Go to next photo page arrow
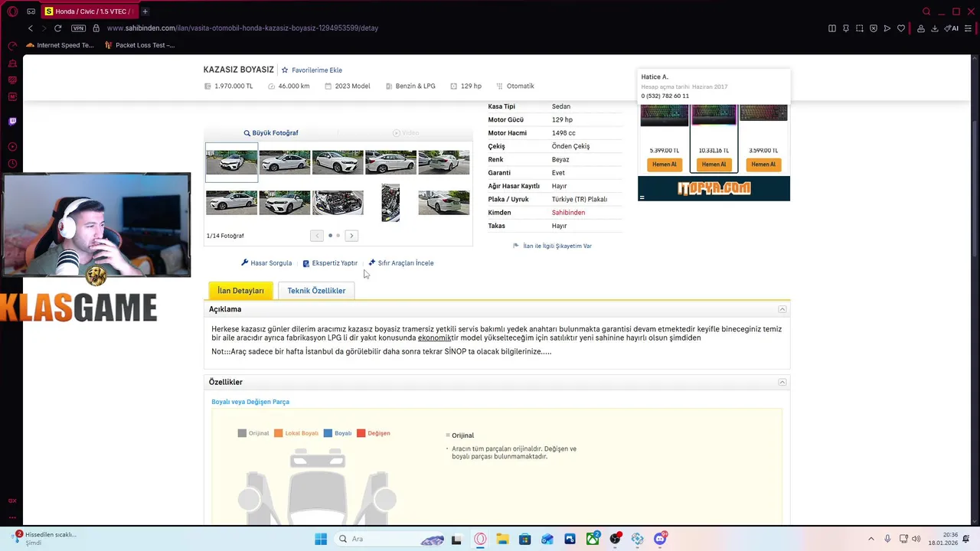Screen dimensions: 980x551 351,236
